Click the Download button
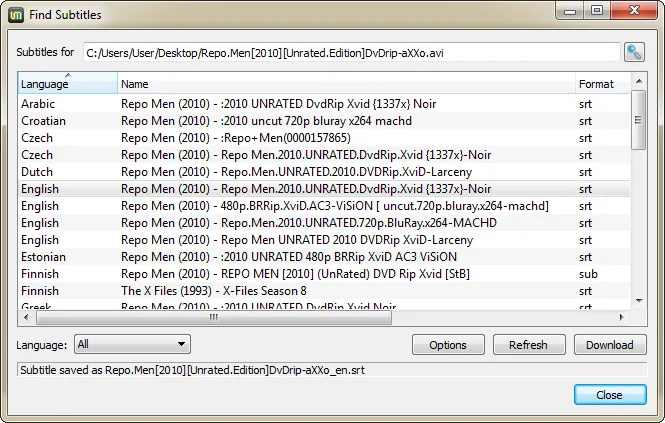 [610, 345]
